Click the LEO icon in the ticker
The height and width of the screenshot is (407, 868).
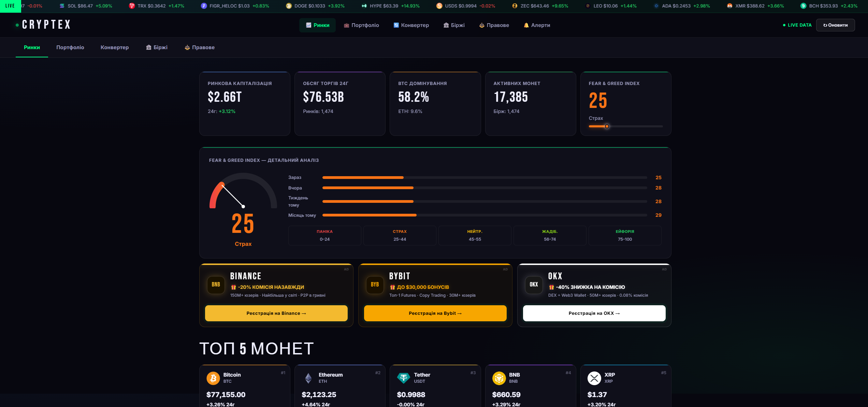(588, 6)
